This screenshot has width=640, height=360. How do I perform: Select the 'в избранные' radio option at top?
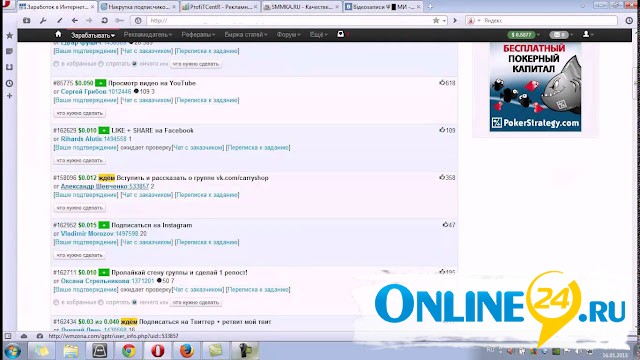[x=56, y=64]
